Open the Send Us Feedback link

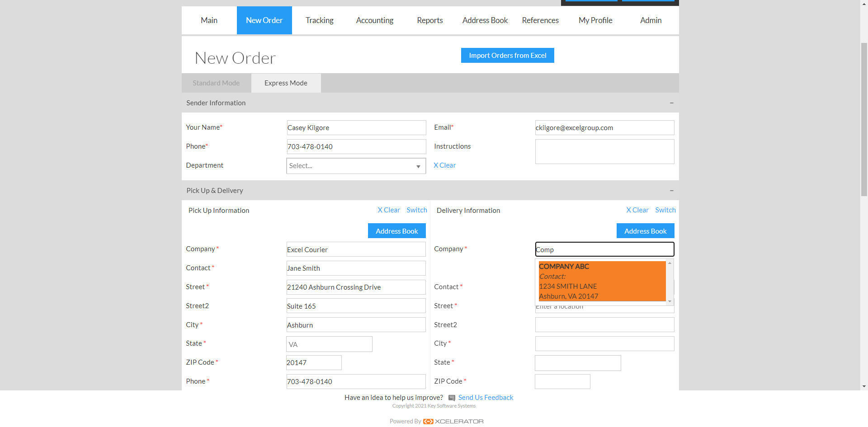(x=486, y=398)
